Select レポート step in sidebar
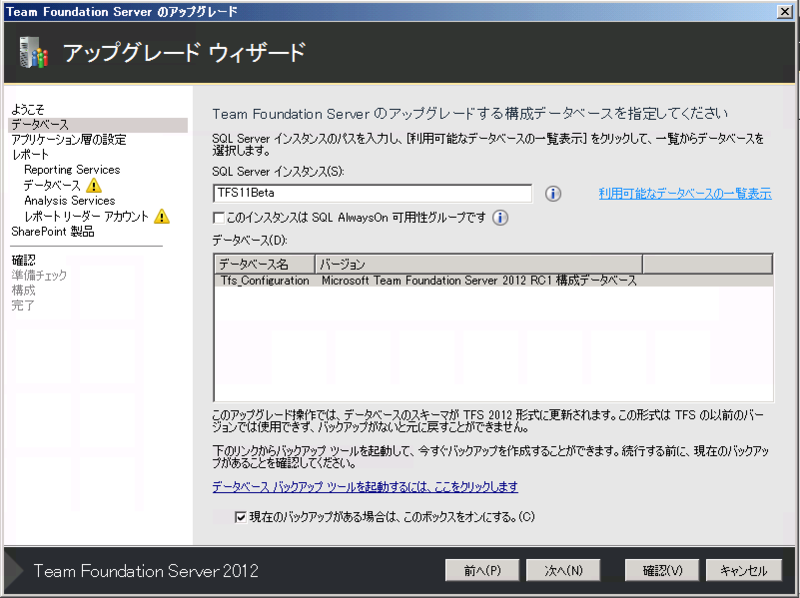Image resolution: width=800 pixels, height=598 pixels. coord(30,155)
